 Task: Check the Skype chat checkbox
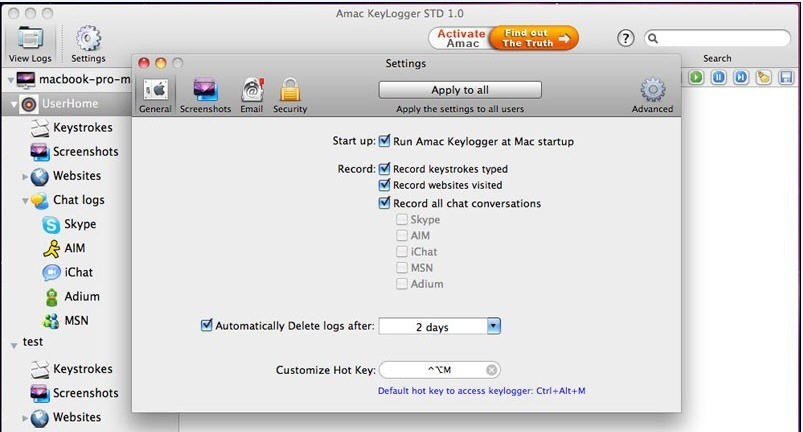(x=402, y=220)
